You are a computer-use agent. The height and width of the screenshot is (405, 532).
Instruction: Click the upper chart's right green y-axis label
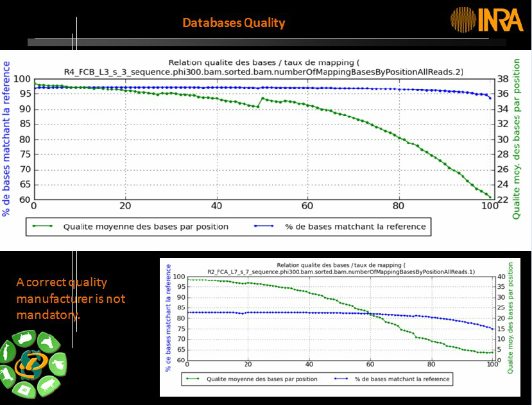pos(517,139)
